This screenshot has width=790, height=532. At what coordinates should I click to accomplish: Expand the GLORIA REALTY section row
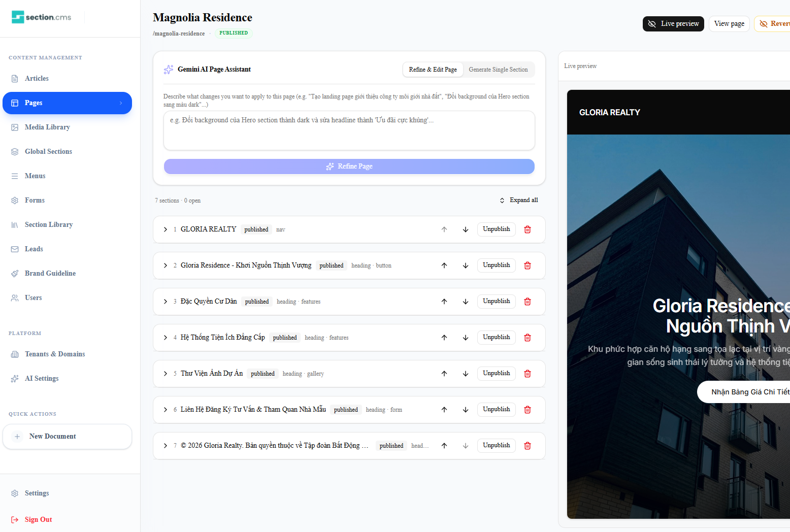(166, 229)
